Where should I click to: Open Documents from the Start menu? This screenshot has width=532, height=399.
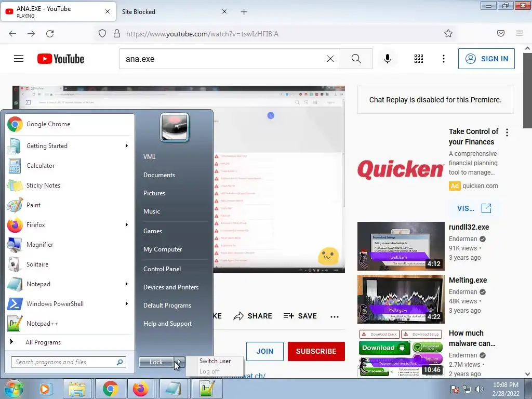pos(159,175)
